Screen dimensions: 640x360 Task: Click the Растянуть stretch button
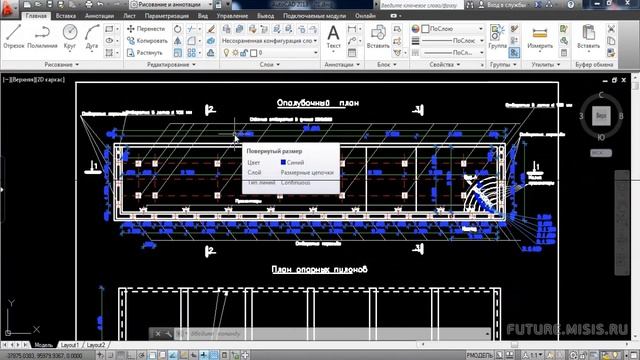point(144,53)
